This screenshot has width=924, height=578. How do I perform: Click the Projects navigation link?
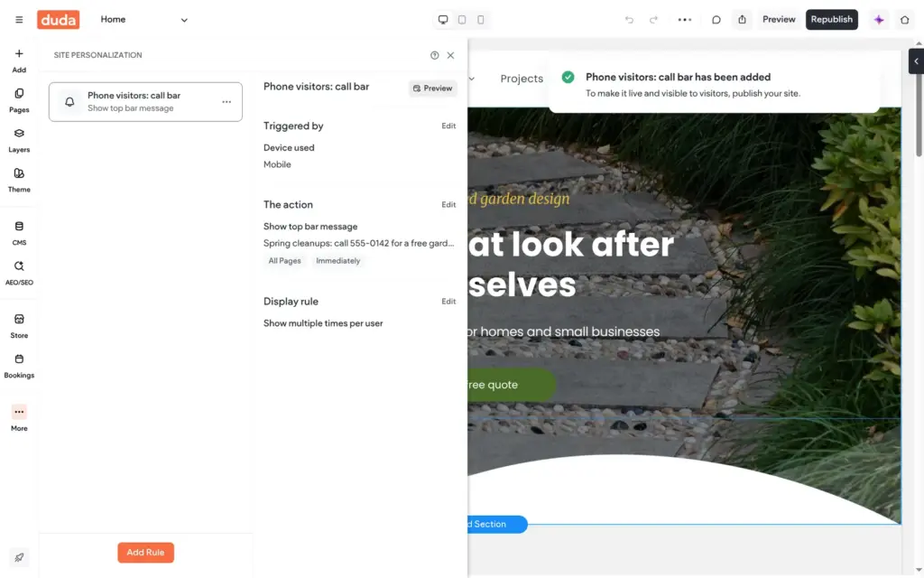click(x=522, y=79)
